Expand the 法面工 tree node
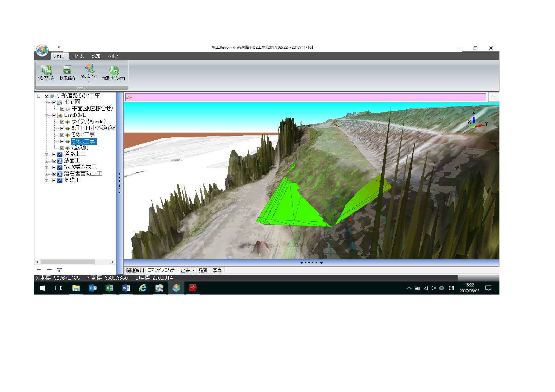This screenshot has height=392, width=555. tap(47, 161)
